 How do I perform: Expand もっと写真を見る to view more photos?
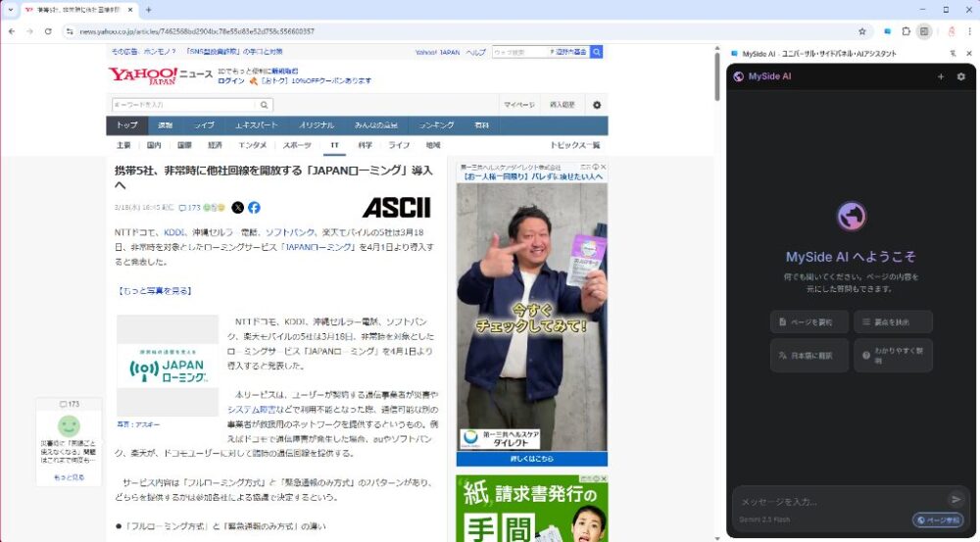[x=154, y=291]
